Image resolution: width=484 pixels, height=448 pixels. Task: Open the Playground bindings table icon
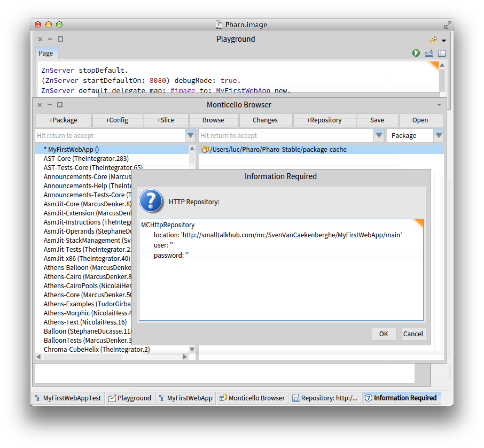[x=442, y=53]
